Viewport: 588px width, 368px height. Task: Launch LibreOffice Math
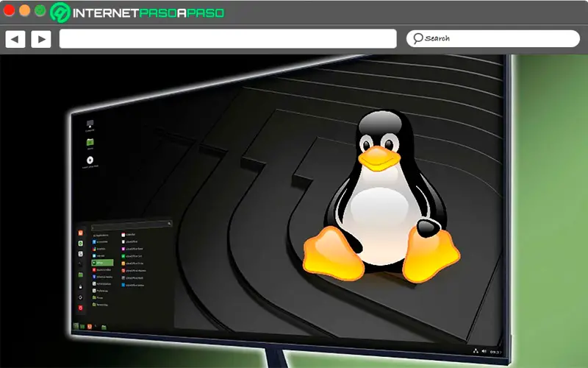(x=132, y=278)
